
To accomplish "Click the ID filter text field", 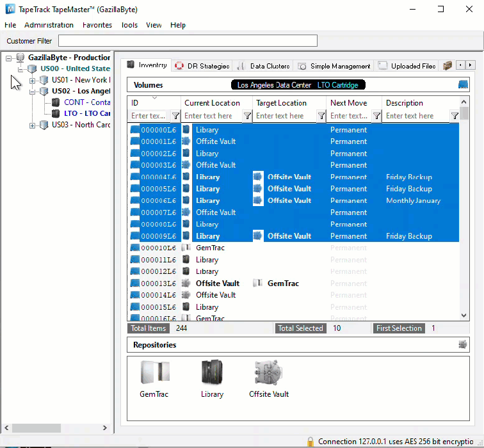I will coord(149,116).
